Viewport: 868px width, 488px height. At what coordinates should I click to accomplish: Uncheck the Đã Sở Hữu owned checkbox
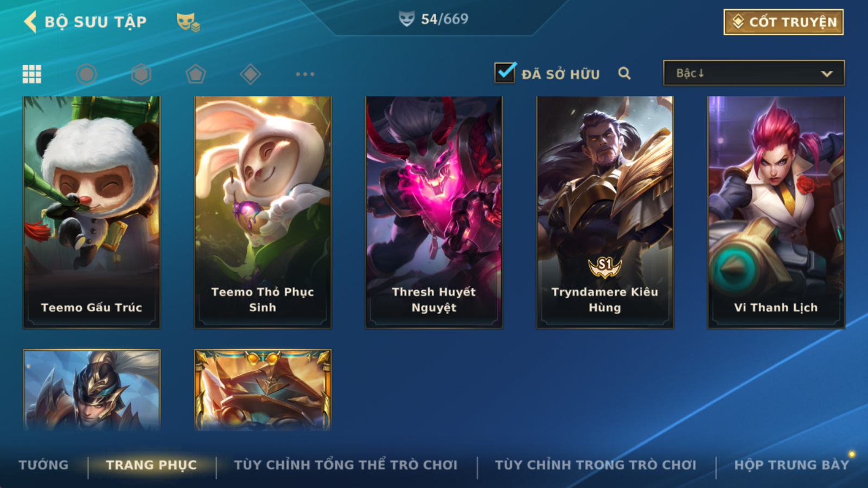[x=505, y=73]
